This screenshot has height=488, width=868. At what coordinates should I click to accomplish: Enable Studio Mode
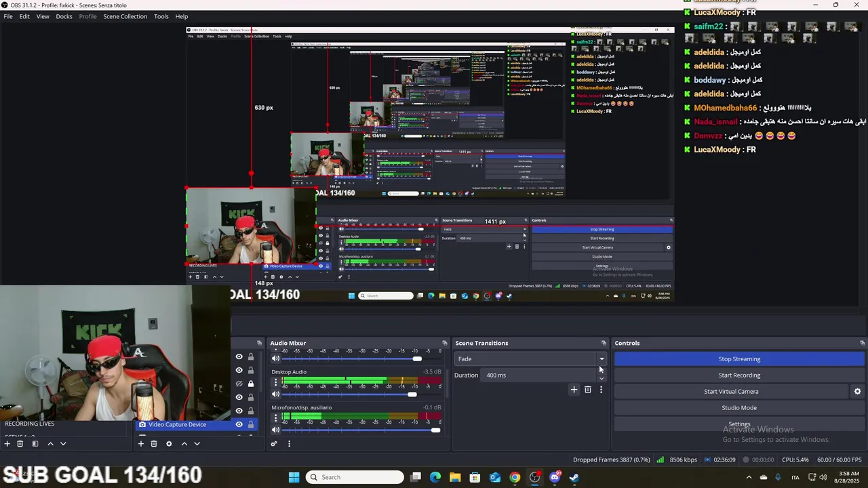pyautogui.click(x=739, y=407)
